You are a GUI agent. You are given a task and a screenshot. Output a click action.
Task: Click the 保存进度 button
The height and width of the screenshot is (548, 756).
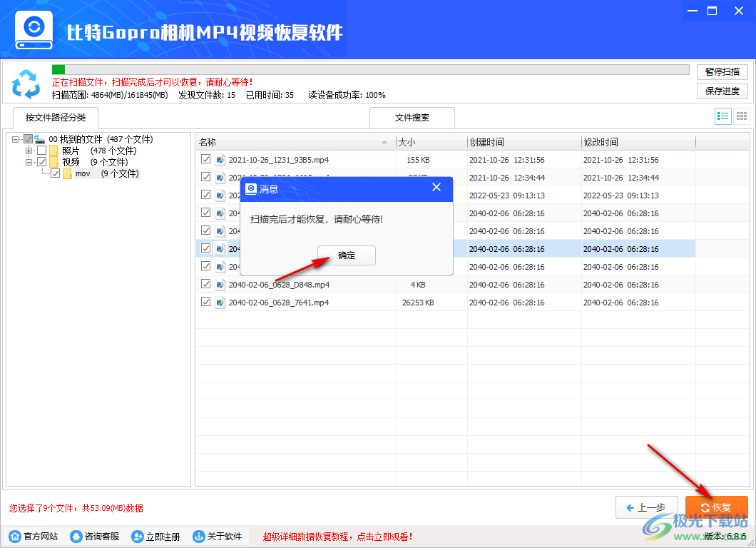point(722,91)
